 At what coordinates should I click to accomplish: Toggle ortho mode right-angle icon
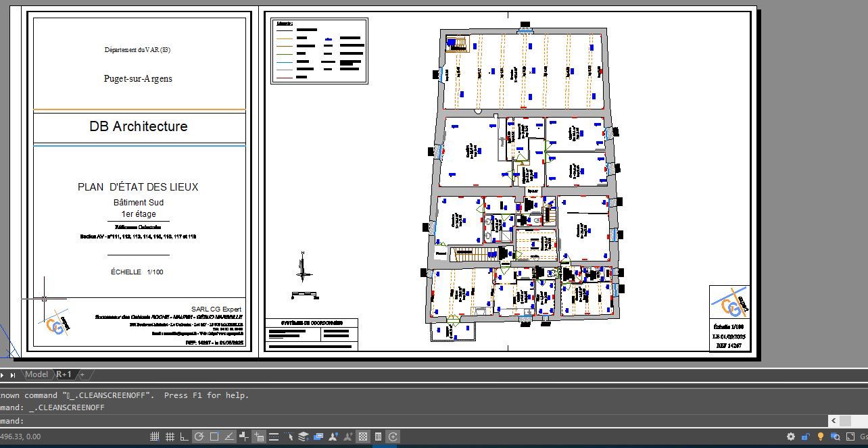pos(184,437)
